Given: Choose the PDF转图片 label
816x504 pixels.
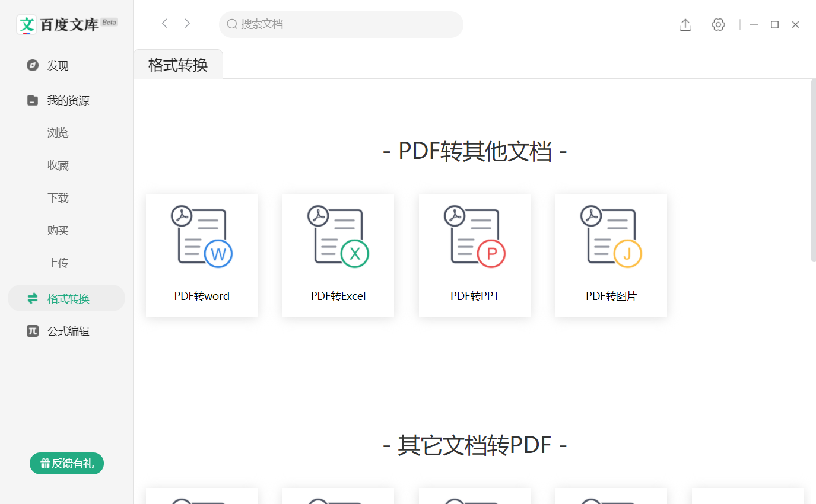Looking at the screenshot, I should pyautogui.click(x=611, y=296).
